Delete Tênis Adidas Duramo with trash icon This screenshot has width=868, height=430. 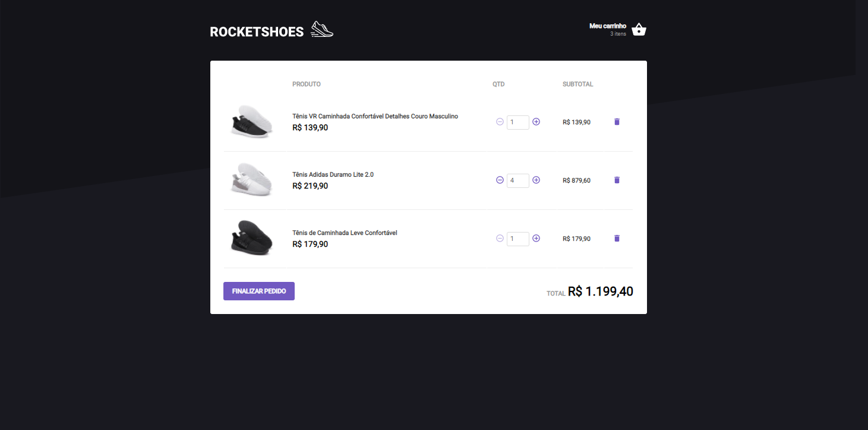[x=617, y=180]
